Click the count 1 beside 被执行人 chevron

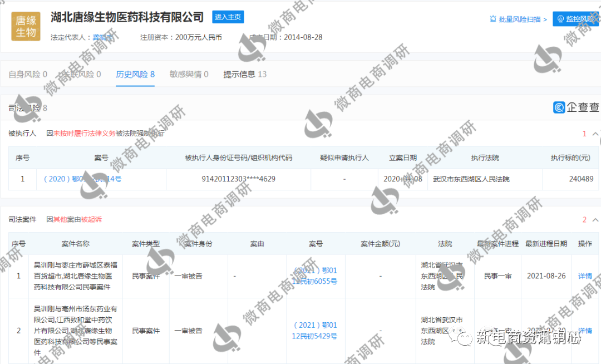coord(584,134)
